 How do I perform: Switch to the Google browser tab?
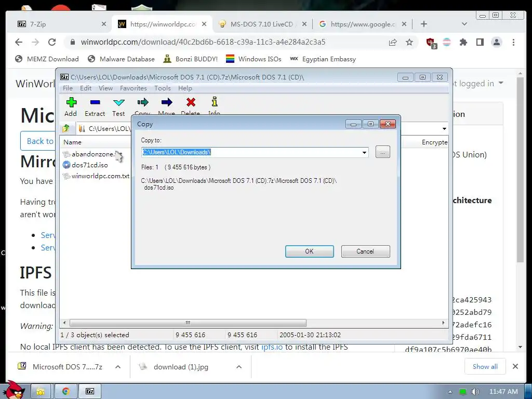[x=362, y=24]
